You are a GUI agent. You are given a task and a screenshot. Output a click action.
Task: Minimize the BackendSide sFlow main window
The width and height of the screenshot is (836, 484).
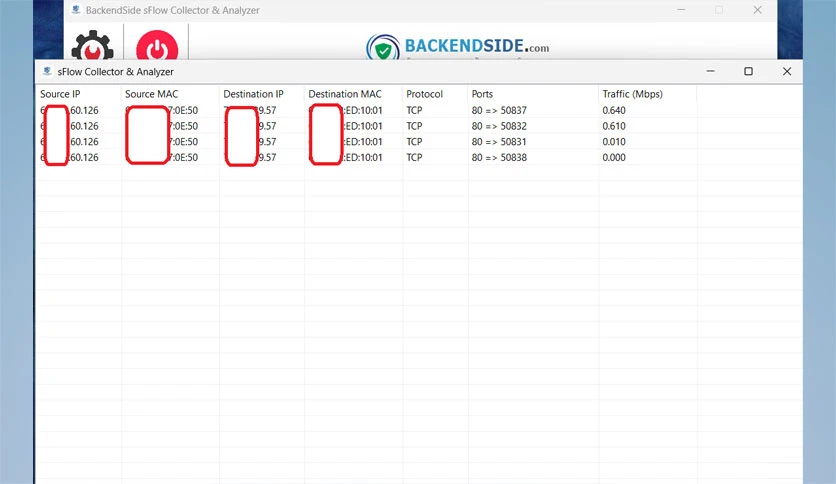pyautogui.click(x=681, y=10)
